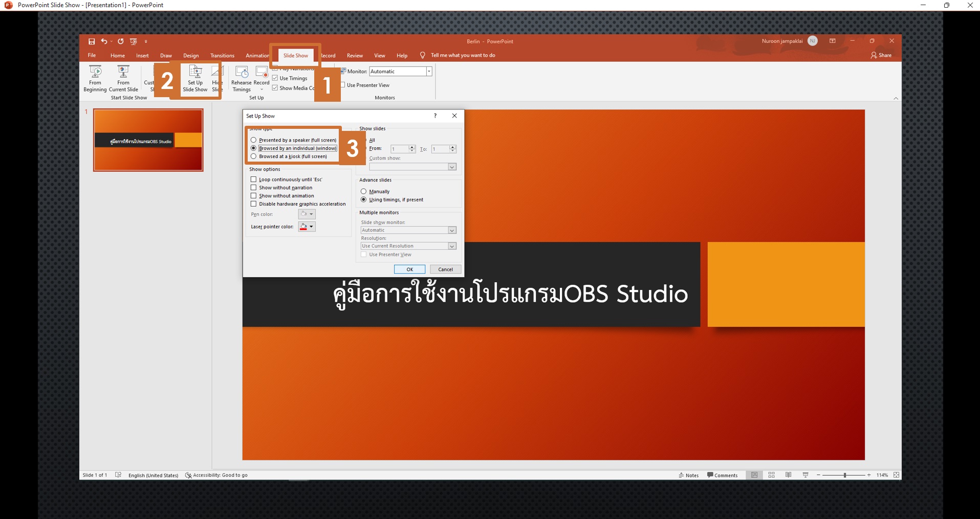Switch to the Insert tab

point(142,55)
